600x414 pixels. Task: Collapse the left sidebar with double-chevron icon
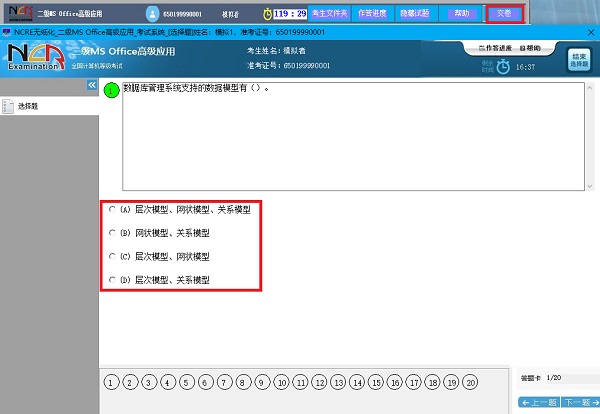click(x=92, y=85)
